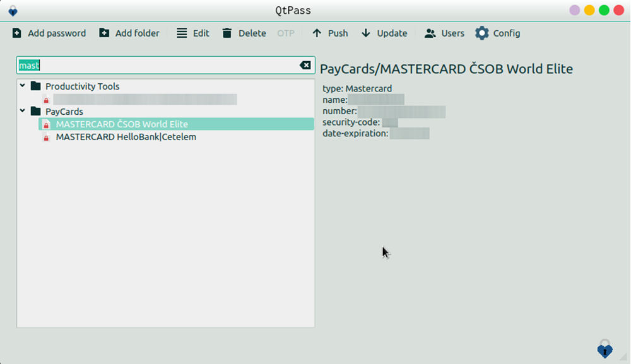Click the blurred security-code value
This screenshot has height=364, width=631.
point(390,122)
